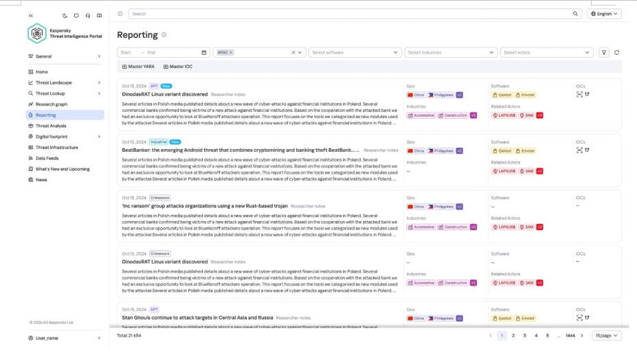
Task: Open the Select software dropdown
Action: point(355,52)
